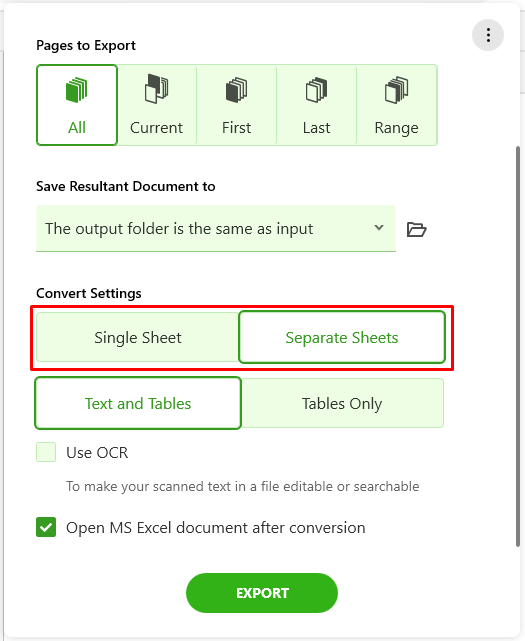Expand the output folder dropdown arrow
Viewport: 525px width, 641px height.
coord(379,227)
